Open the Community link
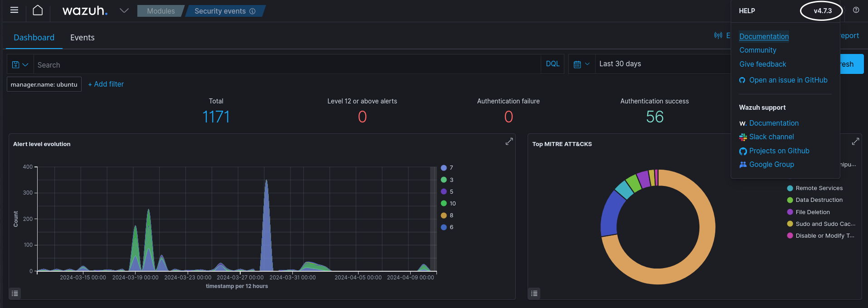Screen dimensions: 868x308 click(758, 50)
